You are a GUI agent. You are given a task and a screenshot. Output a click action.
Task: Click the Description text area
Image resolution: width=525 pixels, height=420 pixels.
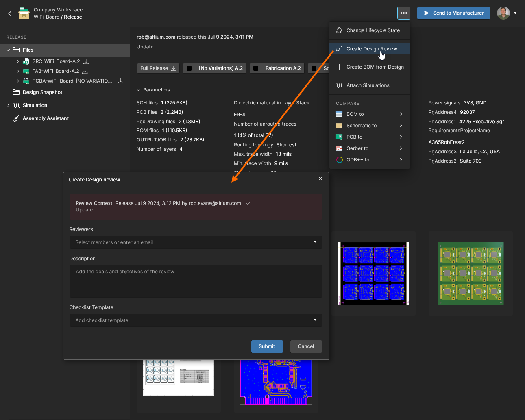(x=196, y=281)
